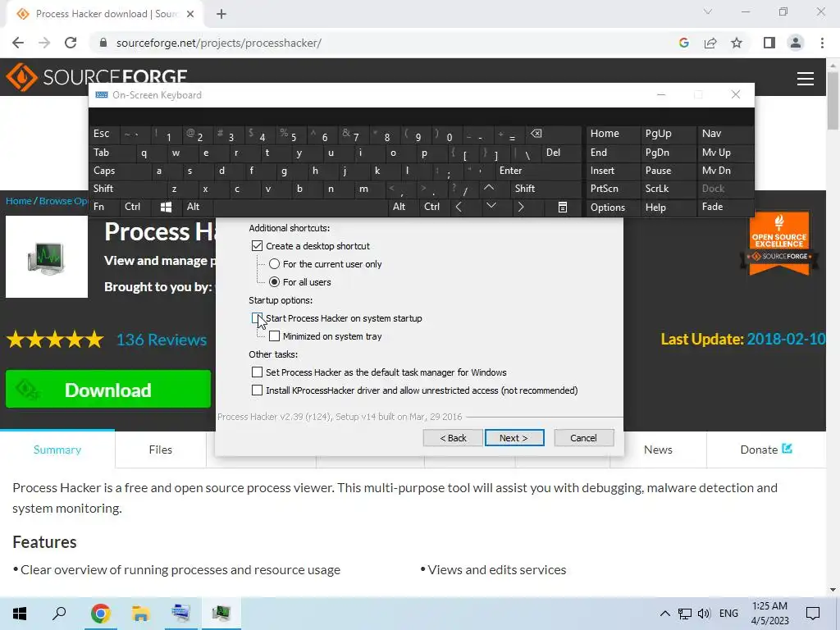Uncheck Create a desktop shortcut
The image size is (840, 630).
coord(257,246)
